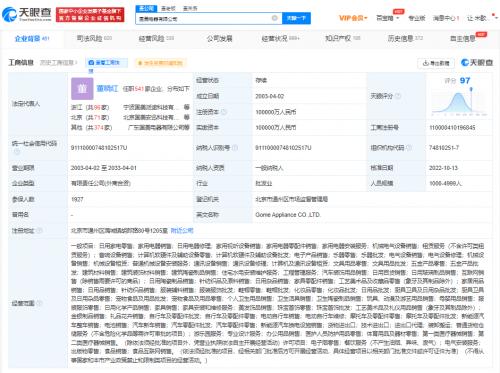Click the info icon beside 注册地址
Screen dimensions: 500x373
(x=39, y=230)
